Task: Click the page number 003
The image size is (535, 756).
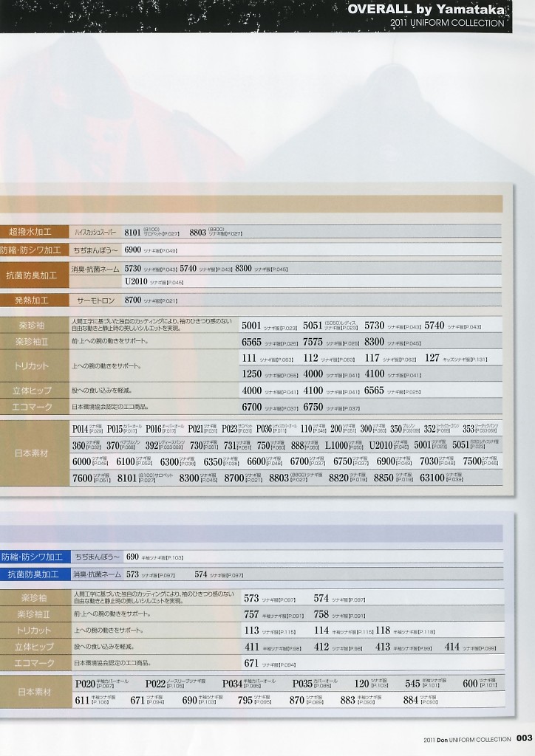Action: point(525,739)
